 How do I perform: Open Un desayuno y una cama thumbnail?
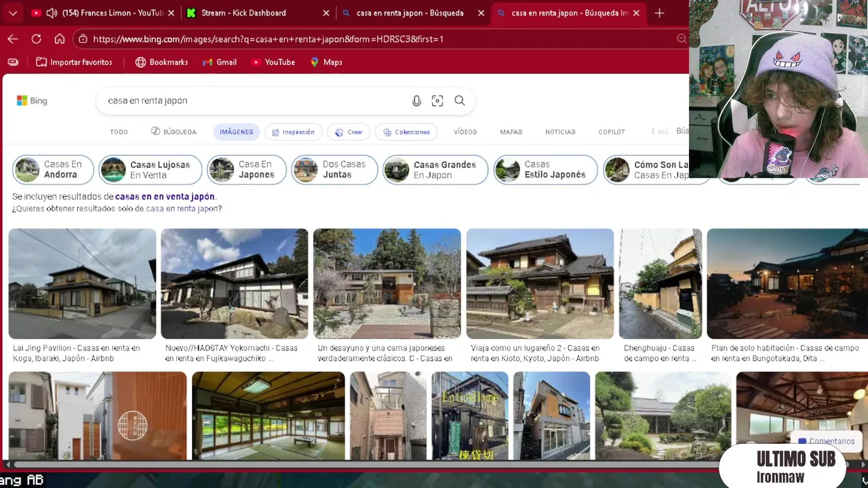pyautogui.click(x=387, y=283)
